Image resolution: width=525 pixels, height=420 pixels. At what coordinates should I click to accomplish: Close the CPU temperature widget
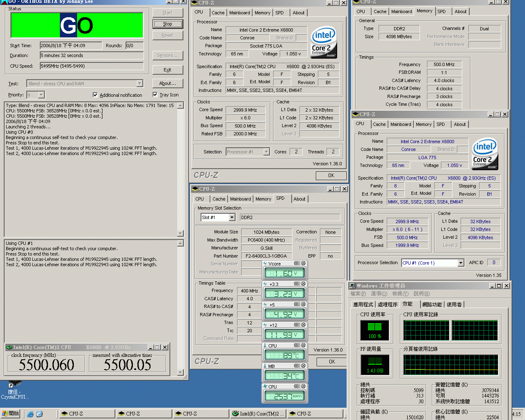[x=304, y=345]
